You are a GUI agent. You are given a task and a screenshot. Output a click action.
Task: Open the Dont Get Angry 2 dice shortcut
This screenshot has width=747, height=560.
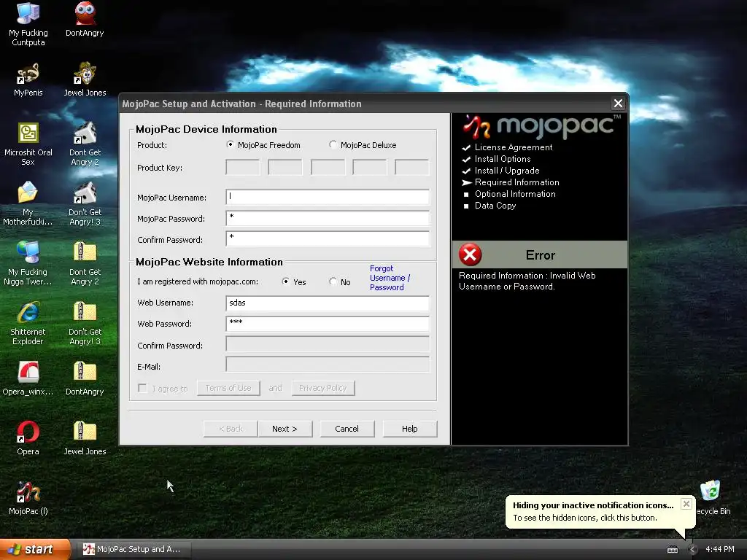click(x=85, y=143)
